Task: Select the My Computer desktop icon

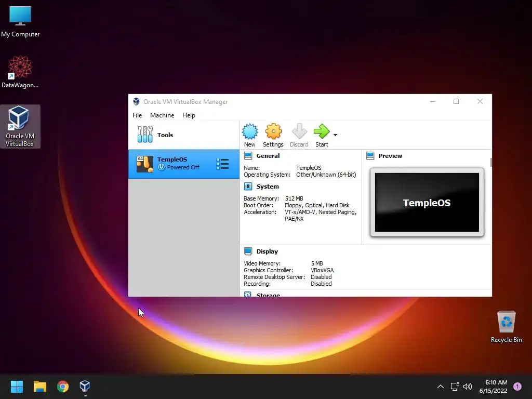Action: pos(20,21)
